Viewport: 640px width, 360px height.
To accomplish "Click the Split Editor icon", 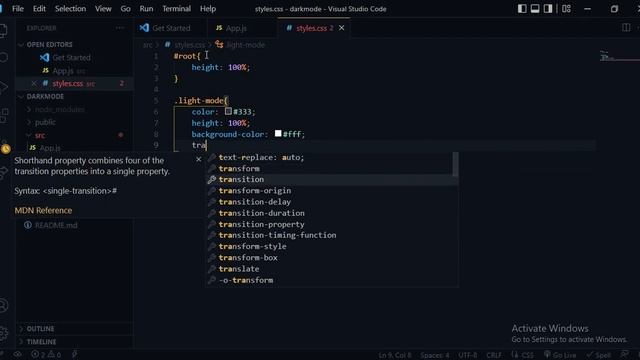I will click(626, 28).
